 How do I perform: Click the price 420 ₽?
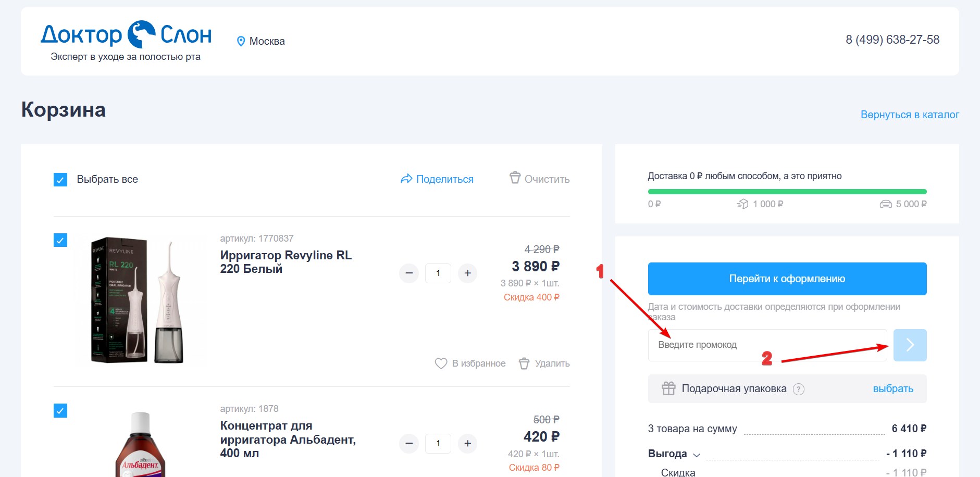point(542,437)
